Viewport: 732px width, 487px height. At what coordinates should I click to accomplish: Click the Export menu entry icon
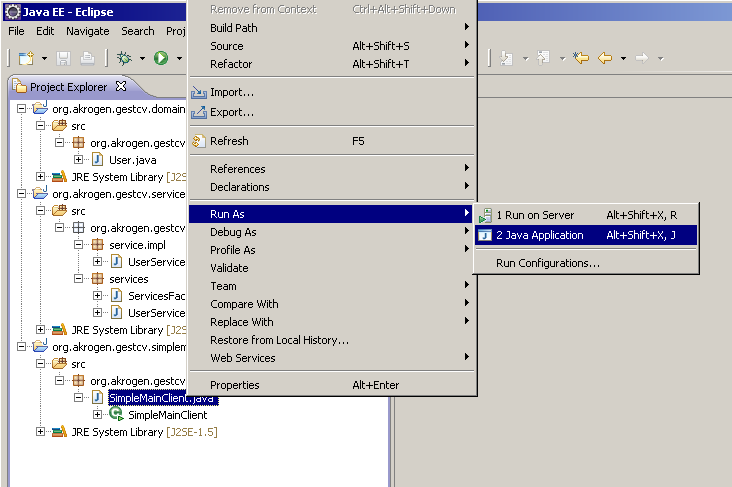click(198, 112)
